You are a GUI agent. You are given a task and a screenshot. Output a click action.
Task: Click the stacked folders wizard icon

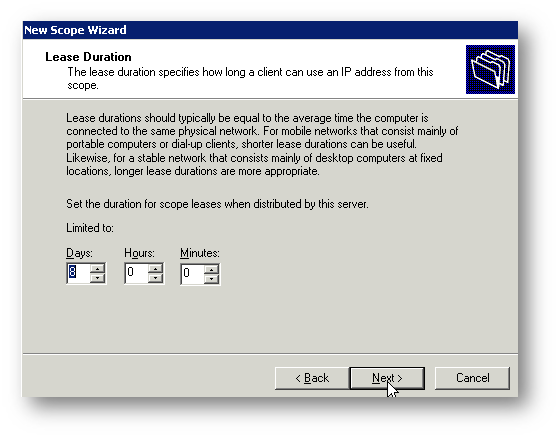pyautogui.click(x=490, y=69)
